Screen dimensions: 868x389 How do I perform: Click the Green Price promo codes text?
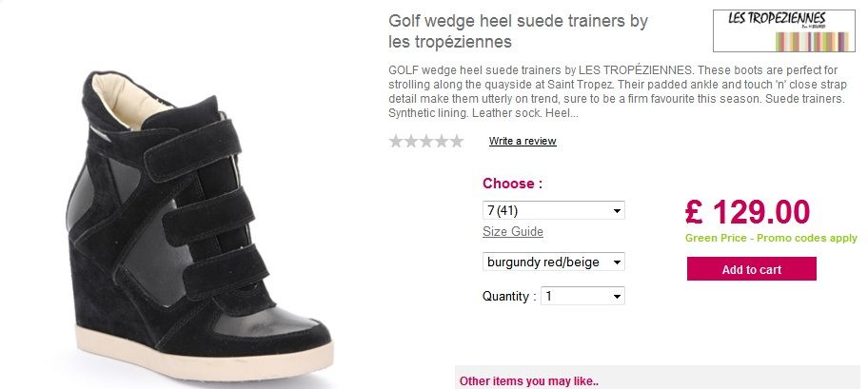[771, 238]
